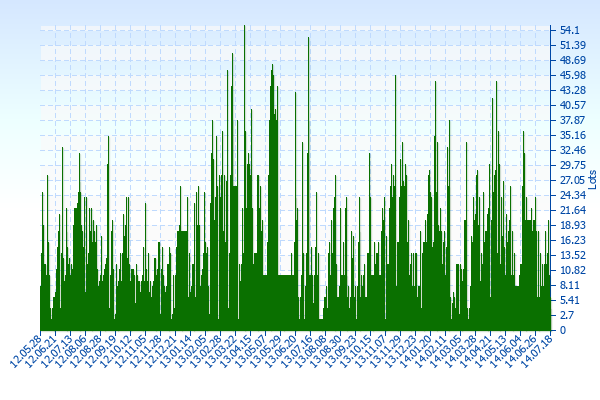Select the 48.69 axis label
Viewport: 600px width, 400px height.
tap(573, 60)
